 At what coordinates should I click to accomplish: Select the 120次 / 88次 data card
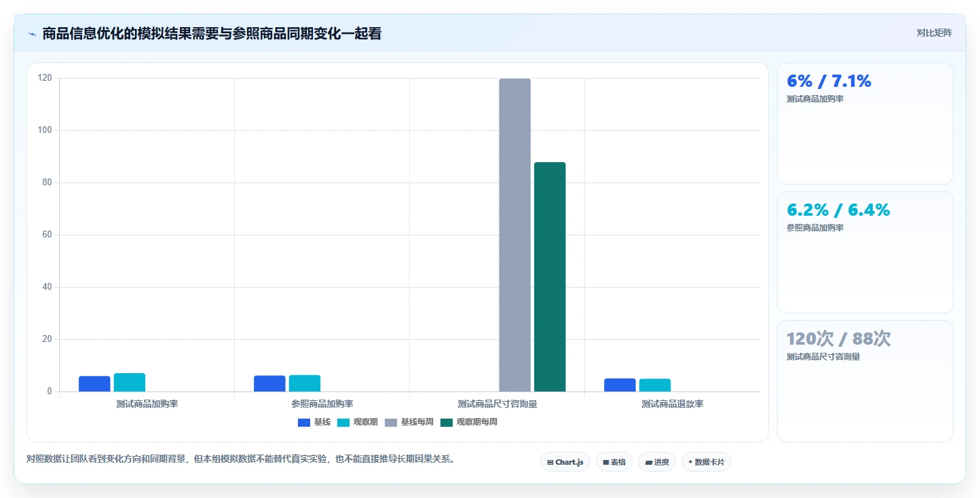(865, 381)
